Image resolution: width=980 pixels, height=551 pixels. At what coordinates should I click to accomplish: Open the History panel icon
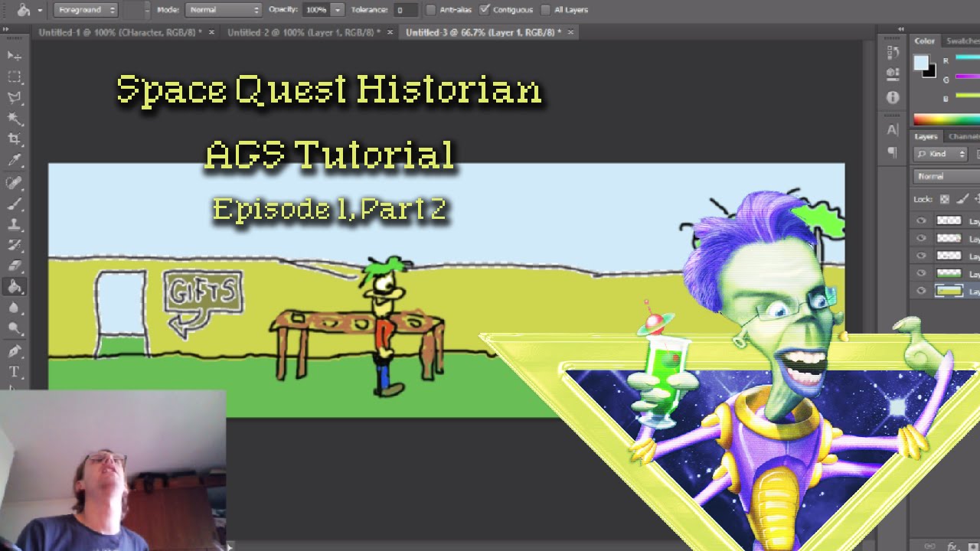pos(893,53)
